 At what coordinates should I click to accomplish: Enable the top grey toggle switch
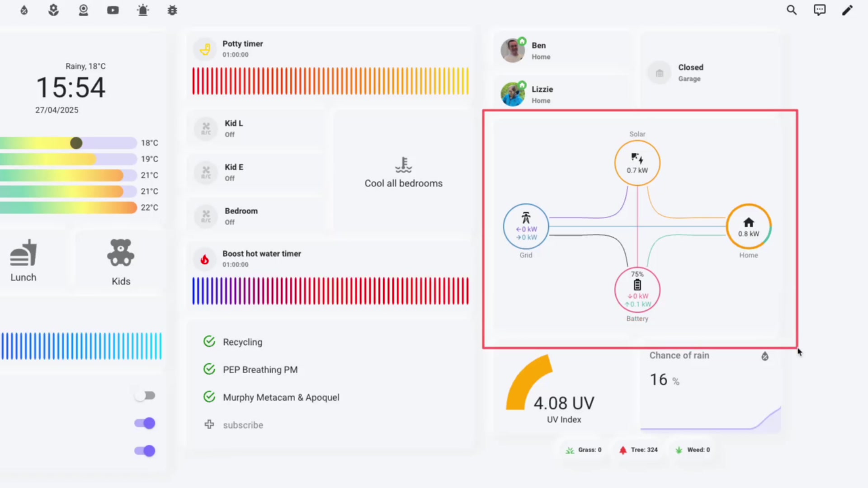tap(145, 395)
